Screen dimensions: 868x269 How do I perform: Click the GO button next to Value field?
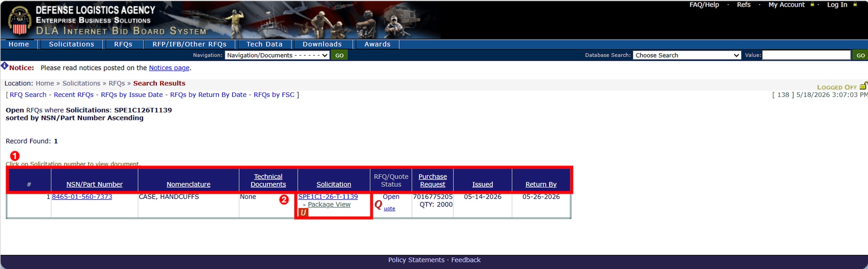pyautogui.click(x=860, y=55)
